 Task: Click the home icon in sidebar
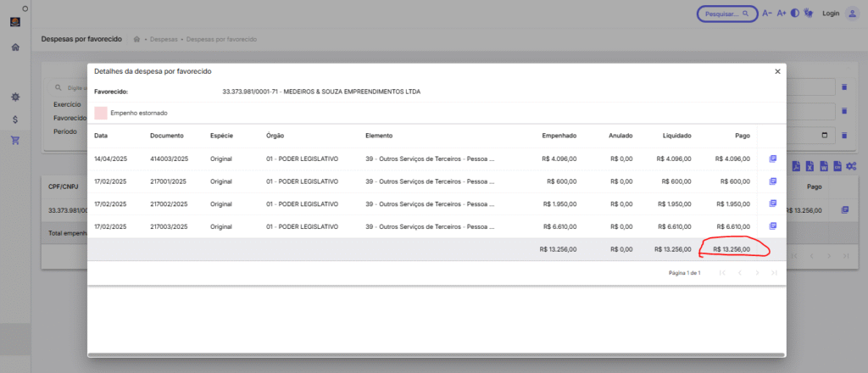15,47
